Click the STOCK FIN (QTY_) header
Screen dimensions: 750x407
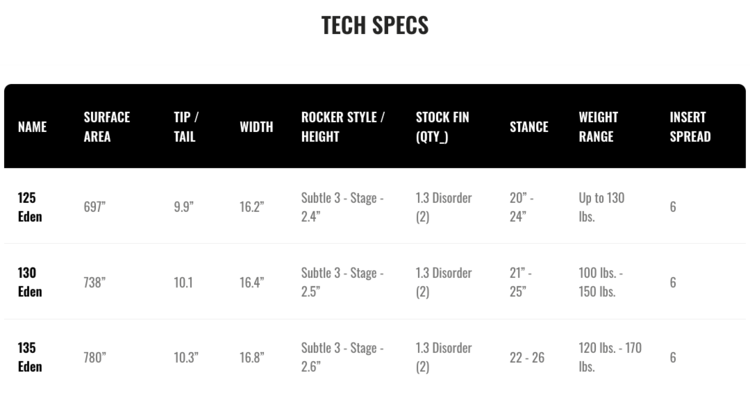[442, 127]
